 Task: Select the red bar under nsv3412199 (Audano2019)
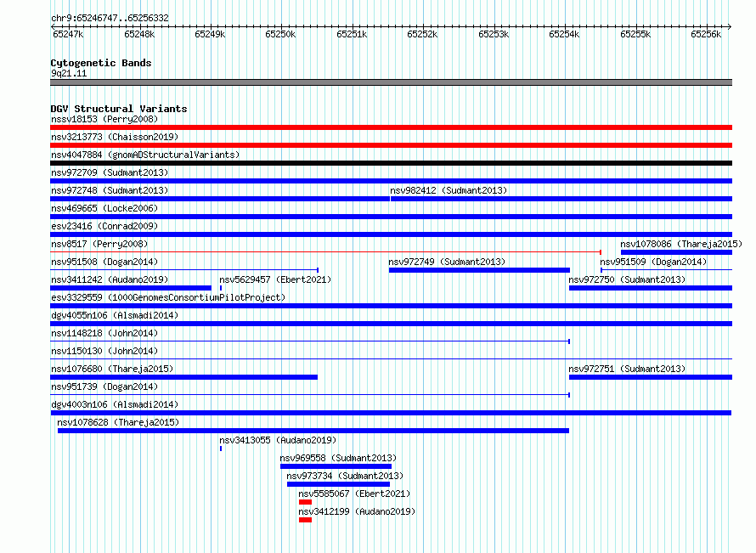(305, 520)
